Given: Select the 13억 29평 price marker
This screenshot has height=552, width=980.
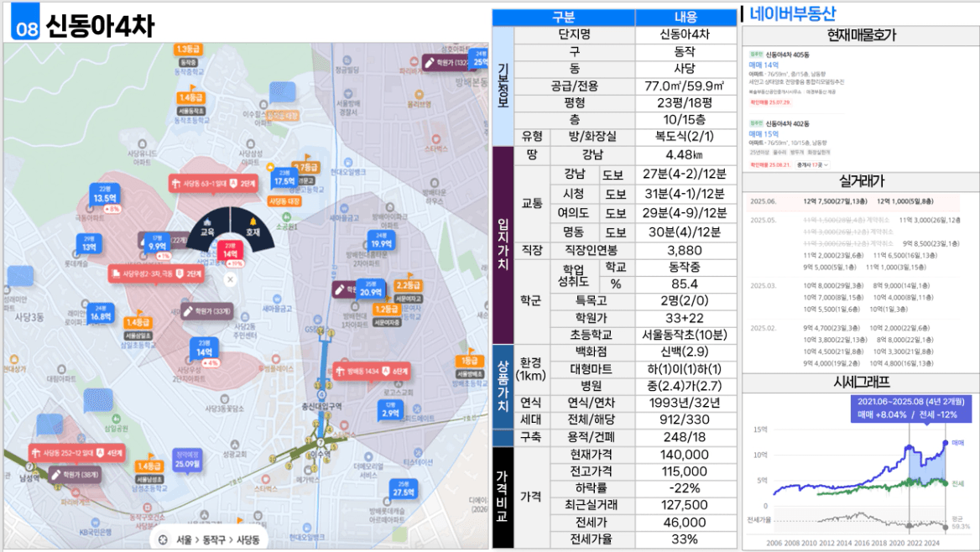Looking at the screenshot, I should click(x=89, y=244).
